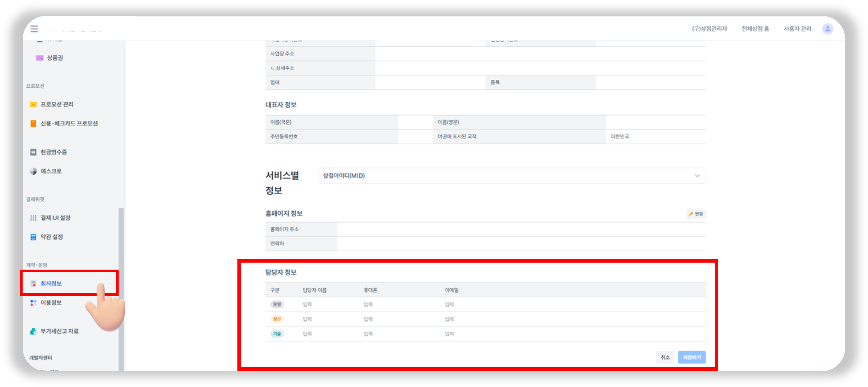Click the 결제 UI 설정 grid icon

pos(33,218)
